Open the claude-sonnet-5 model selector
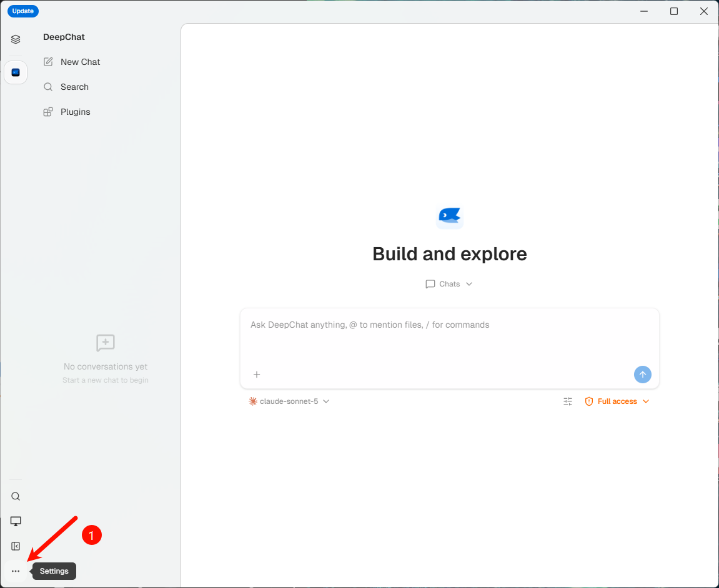The image size is (719, 588). coord(289,401)
